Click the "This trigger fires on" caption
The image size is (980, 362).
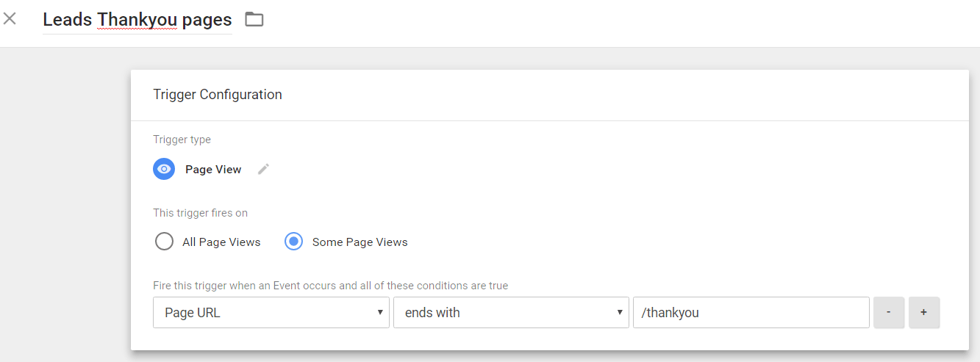pyautogui.click(x=200, y=213)
